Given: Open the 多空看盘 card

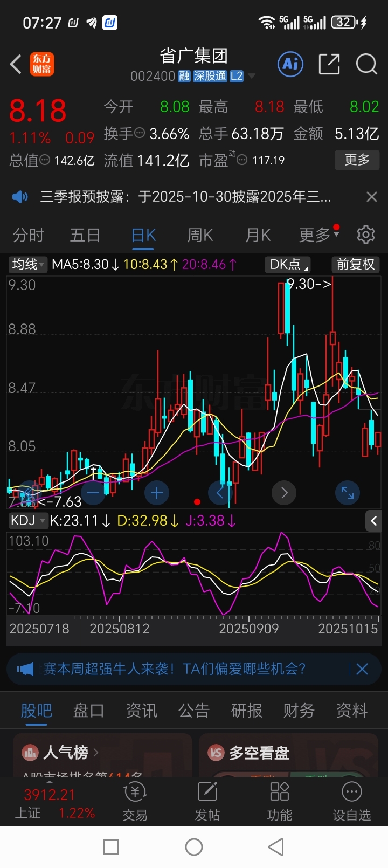Looking at the screenshot, I should (288, 755).
